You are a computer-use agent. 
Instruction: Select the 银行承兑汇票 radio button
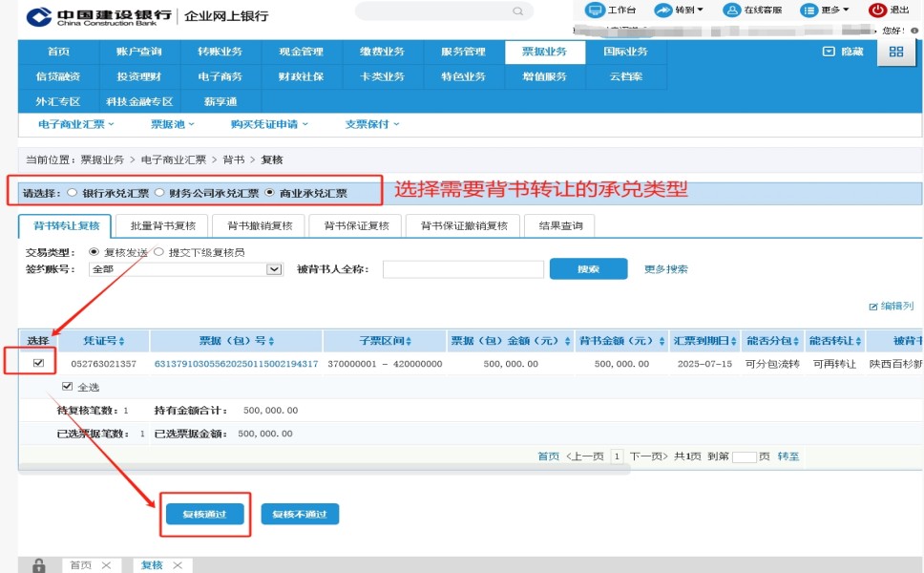(73, 193)
